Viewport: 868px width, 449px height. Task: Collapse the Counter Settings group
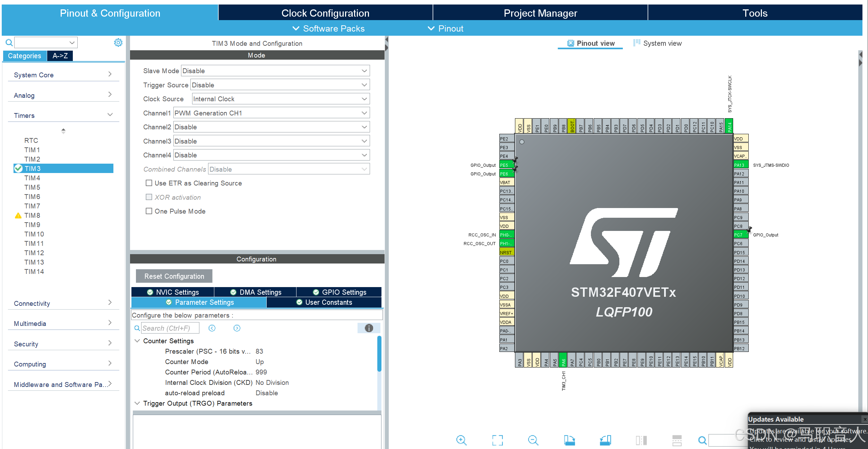(x=137, y=341)
